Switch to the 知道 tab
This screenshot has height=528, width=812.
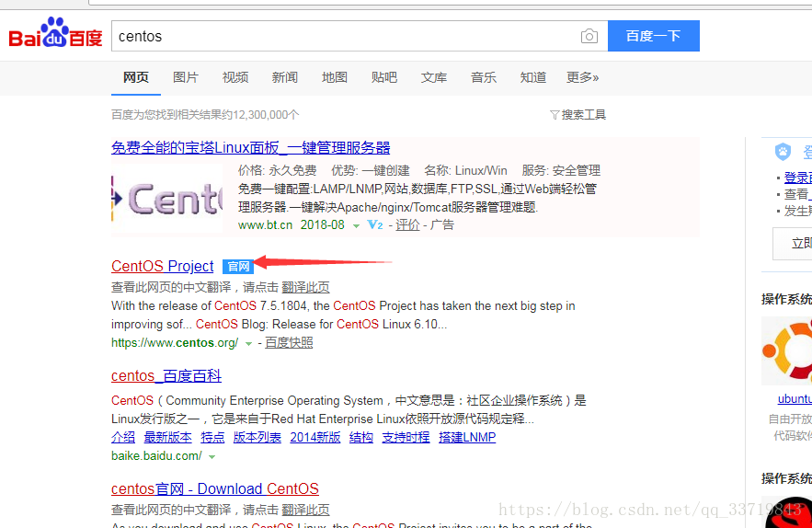[533, 77]
